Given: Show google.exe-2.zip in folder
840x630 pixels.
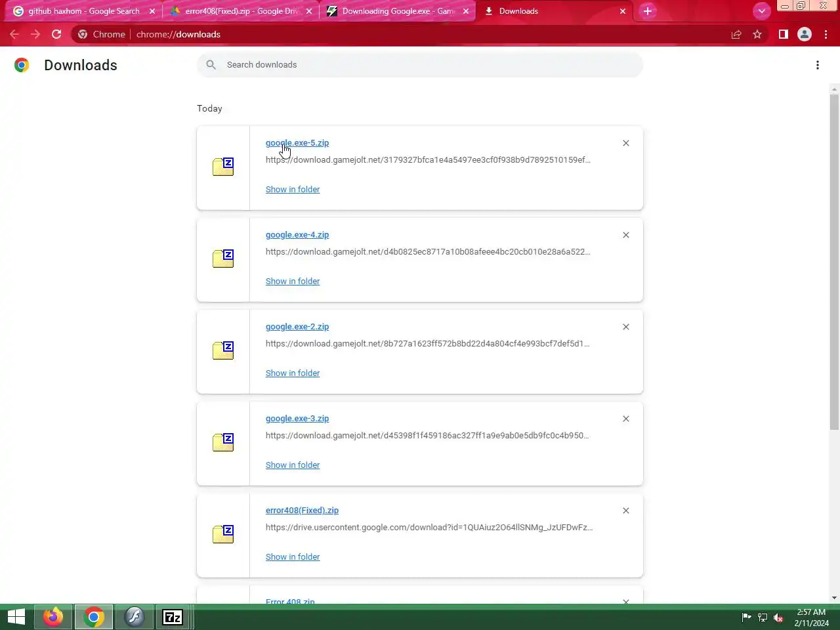Looking at the screenshot, I should tap(293, 373).
